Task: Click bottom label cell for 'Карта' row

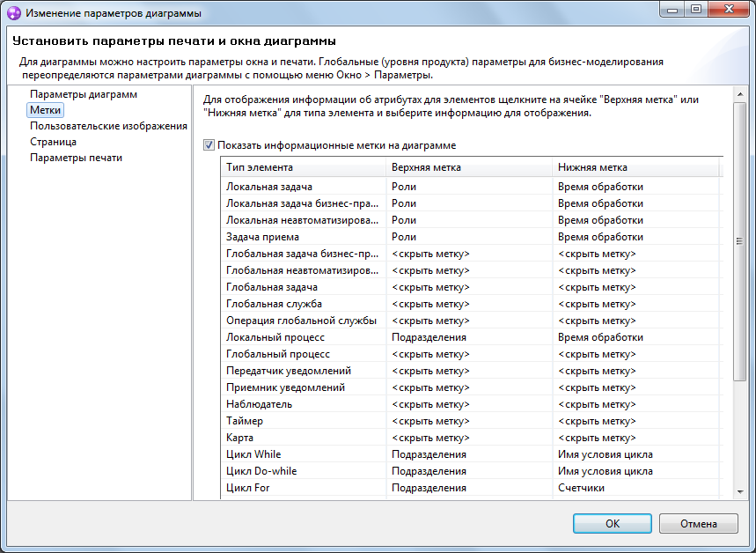Action: click(x=635, y=438)
